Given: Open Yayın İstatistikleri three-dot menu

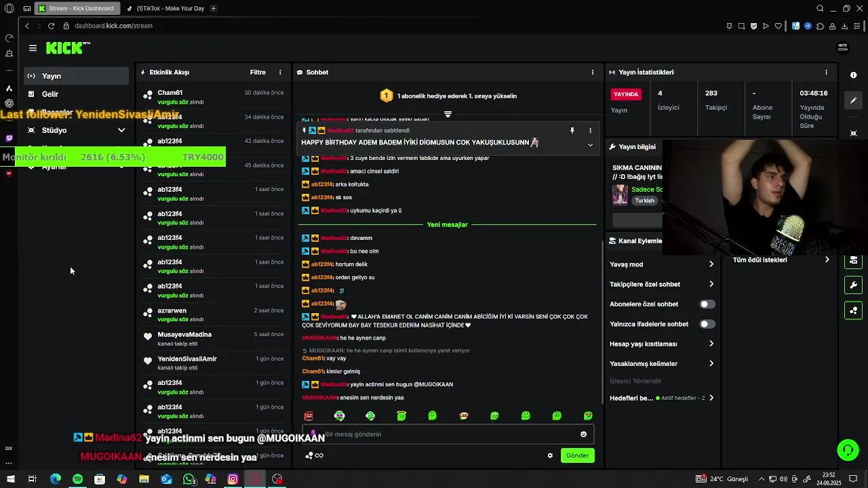Looking at the screenshot, I should click(x=826, y=73).
